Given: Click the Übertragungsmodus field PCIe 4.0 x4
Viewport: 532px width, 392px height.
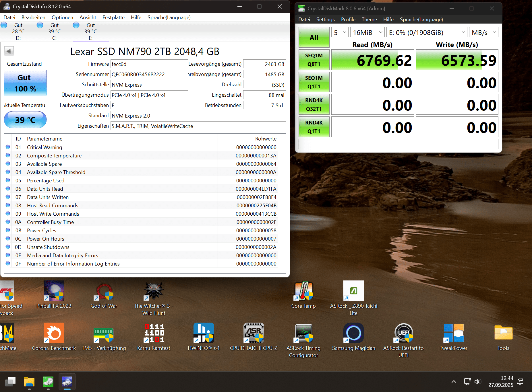Looking at the screenshot, I should pyautogui.click(x=149, y=95).
